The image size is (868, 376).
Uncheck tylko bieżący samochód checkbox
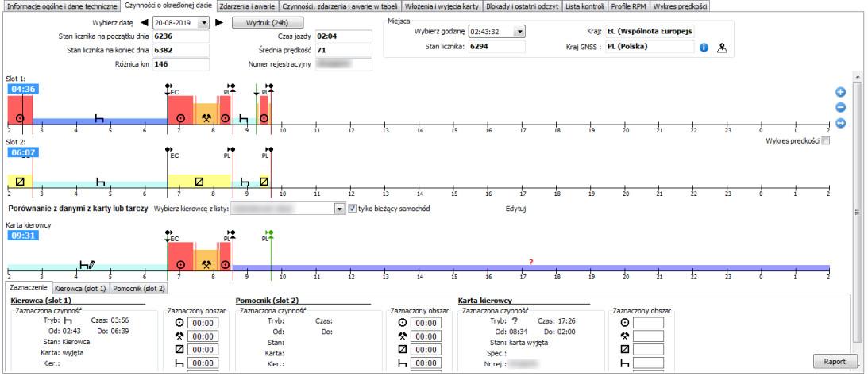tap(353, 209)
